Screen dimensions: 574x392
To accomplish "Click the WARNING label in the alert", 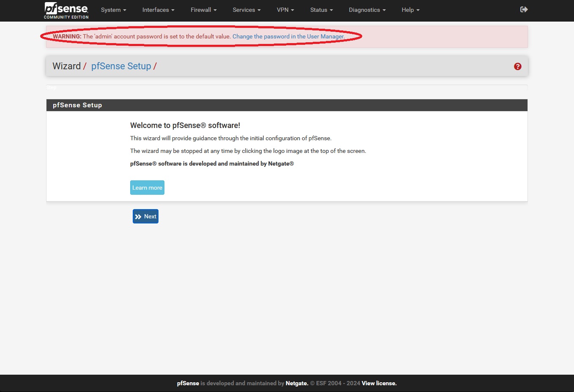I will click(67, 36).
